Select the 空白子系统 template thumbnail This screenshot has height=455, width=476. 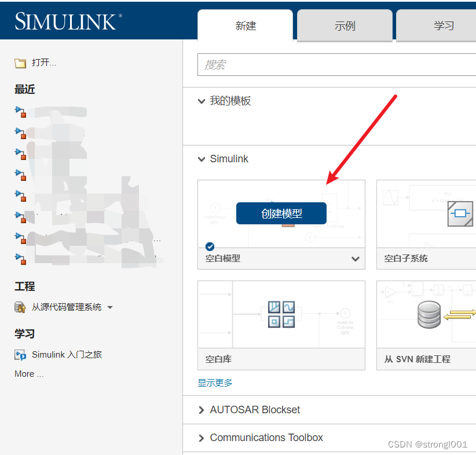[x=426, y=214]
